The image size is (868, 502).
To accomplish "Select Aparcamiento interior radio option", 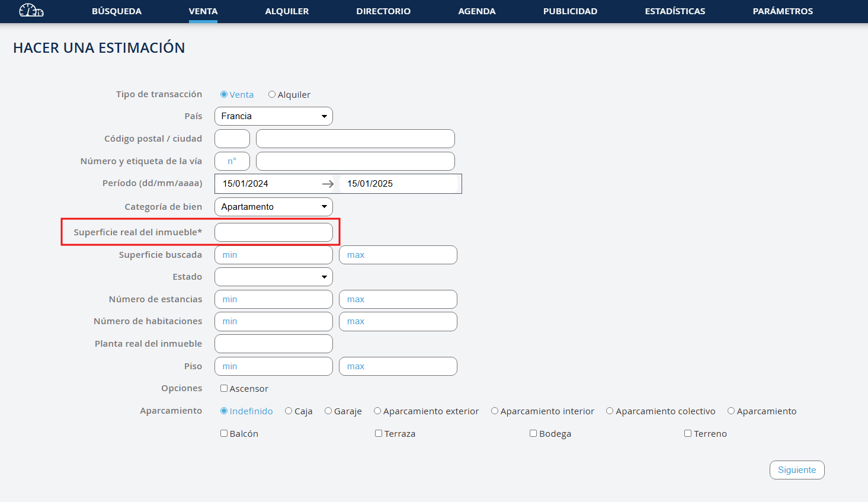I will [495, 411].
